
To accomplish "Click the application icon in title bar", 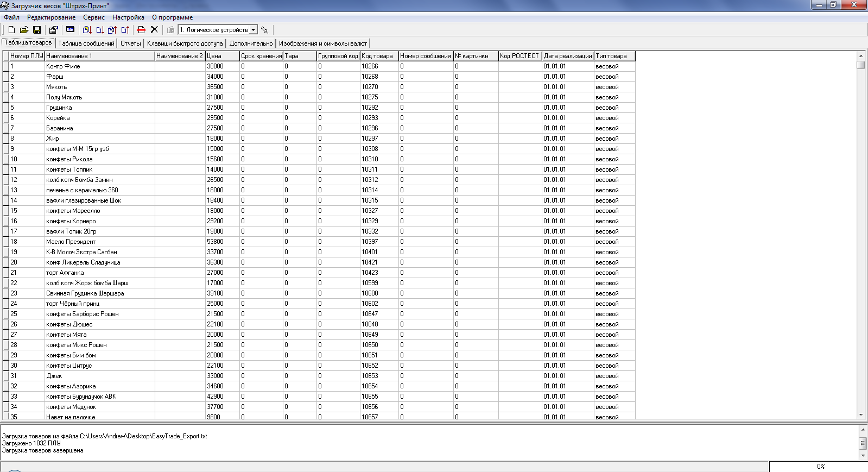I will pos(5,5).
